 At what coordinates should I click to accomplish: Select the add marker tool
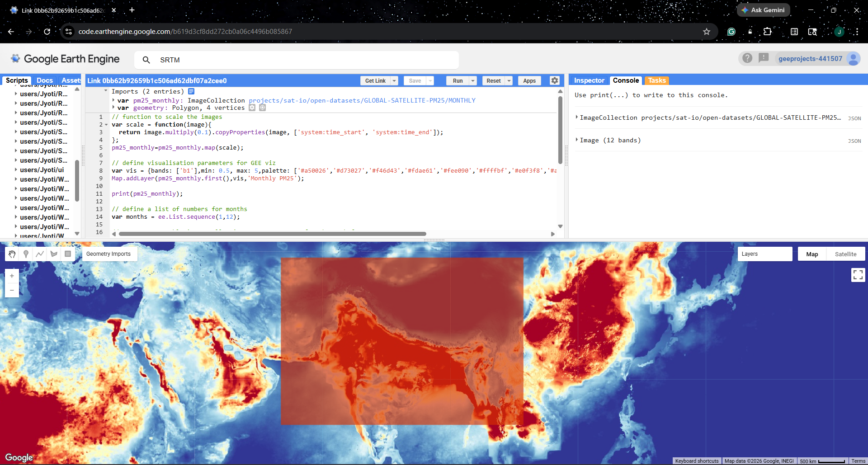26,254
